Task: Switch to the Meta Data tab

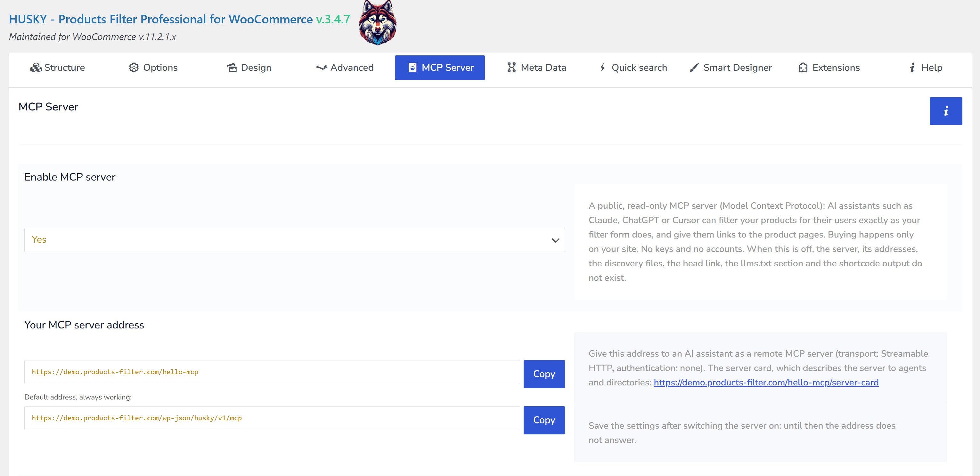Action: point(536,68)
